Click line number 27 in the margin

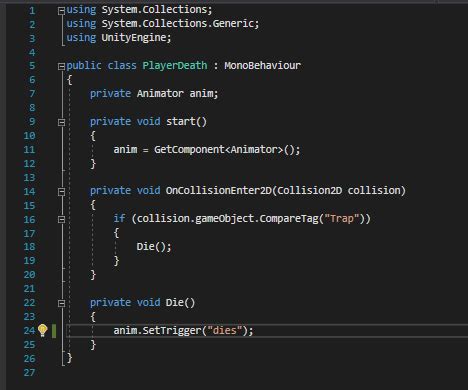29,372
